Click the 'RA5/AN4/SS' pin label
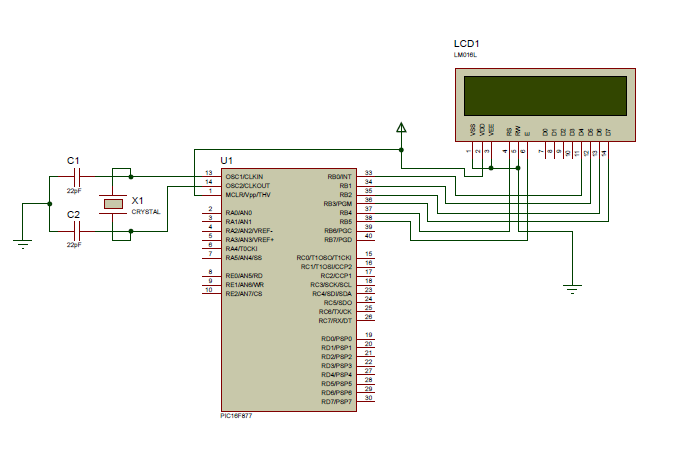 point(243,258)
